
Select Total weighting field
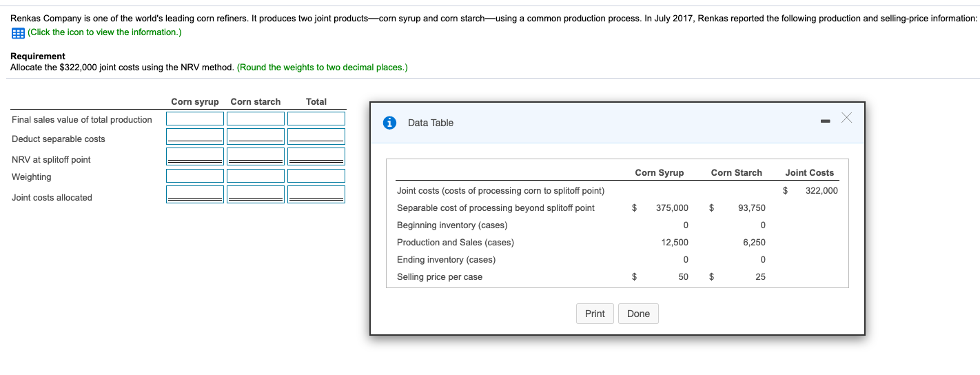pyautogui.click(x=316, y=176)
